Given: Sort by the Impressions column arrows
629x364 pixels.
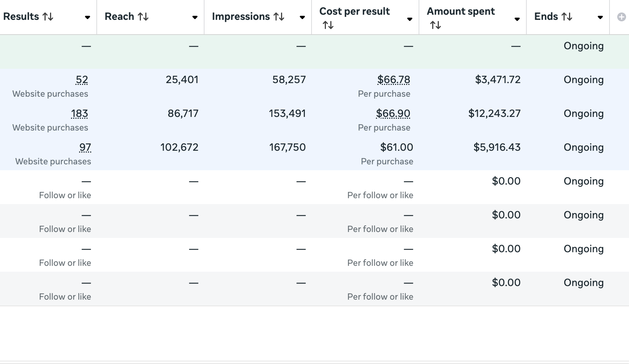Looking at the screenshot, I should (279, 17).
